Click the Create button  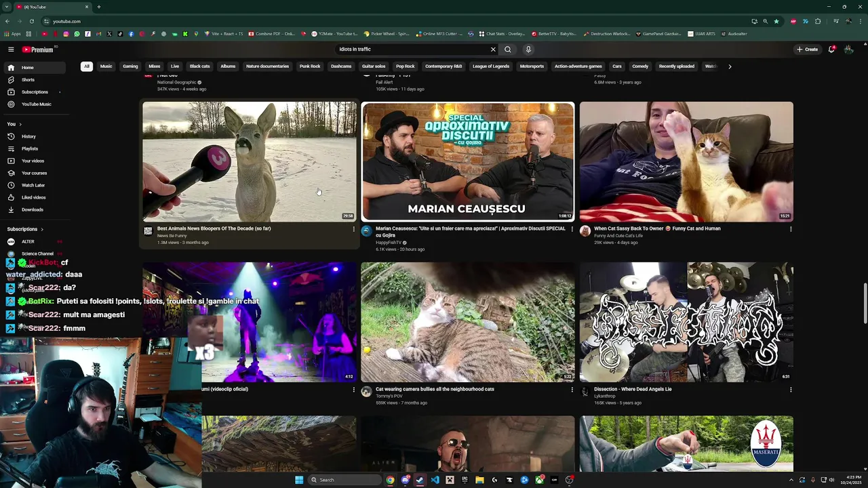pos(807,49)
